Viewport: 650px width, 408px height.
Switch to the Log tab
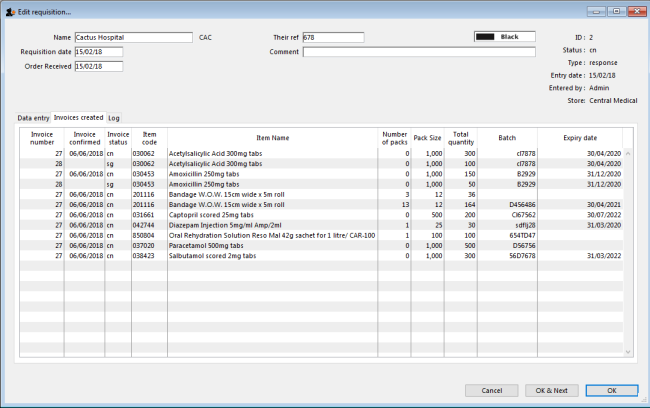(x=114, y=117)
